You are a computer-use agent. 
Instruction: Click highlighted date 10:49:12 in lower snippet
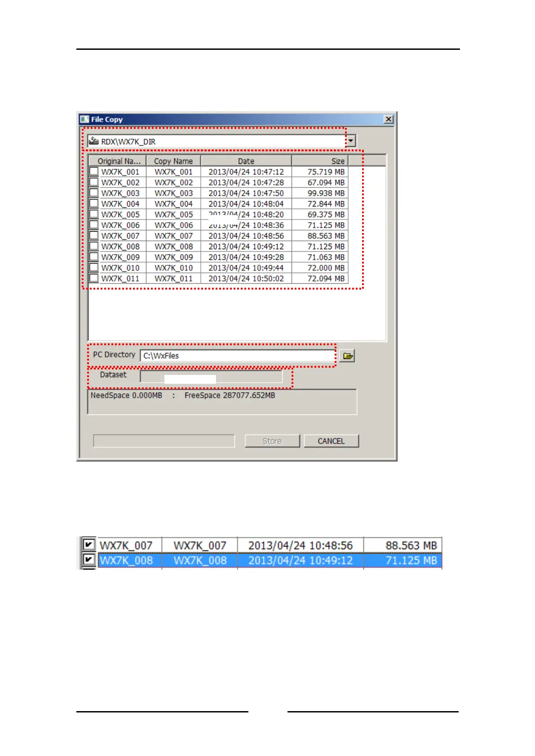pyautogui.click(x=301, y=560)
